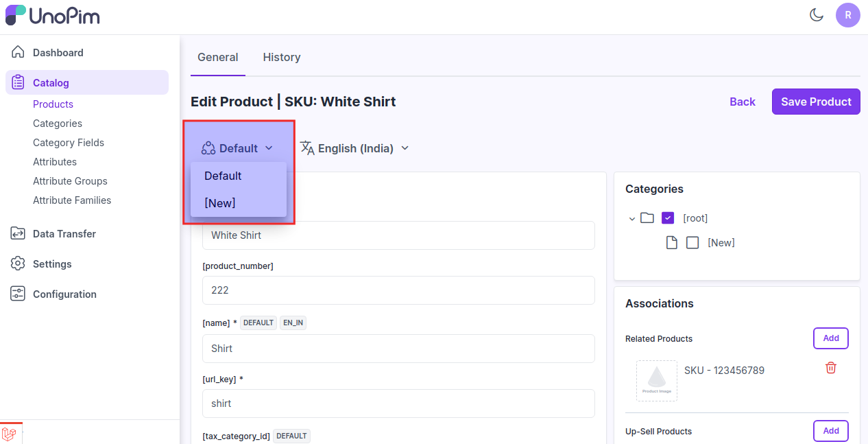868x444 pixels.
Task: Open the user profile avatar R
Action: tap(847, 14)
